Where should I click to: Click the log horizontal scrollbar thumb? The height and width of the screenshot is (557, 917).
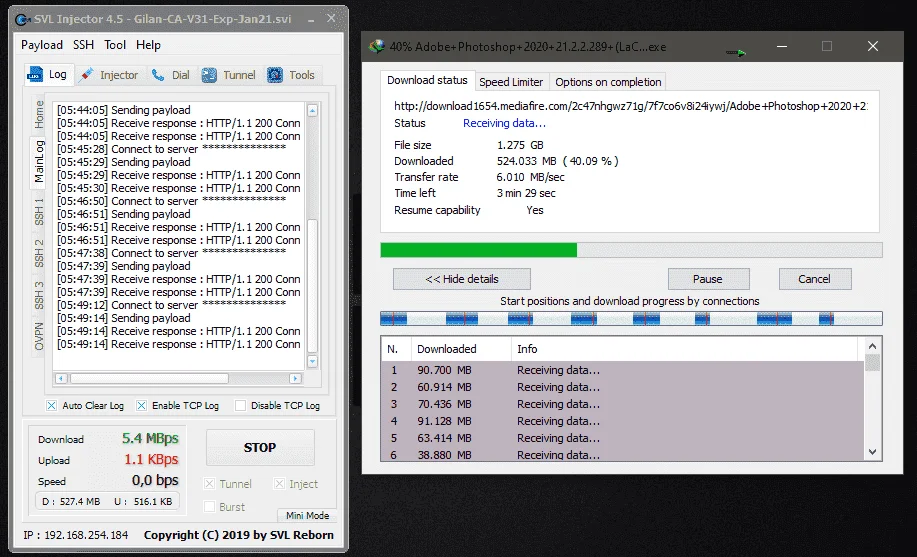(x=149, y=379)
